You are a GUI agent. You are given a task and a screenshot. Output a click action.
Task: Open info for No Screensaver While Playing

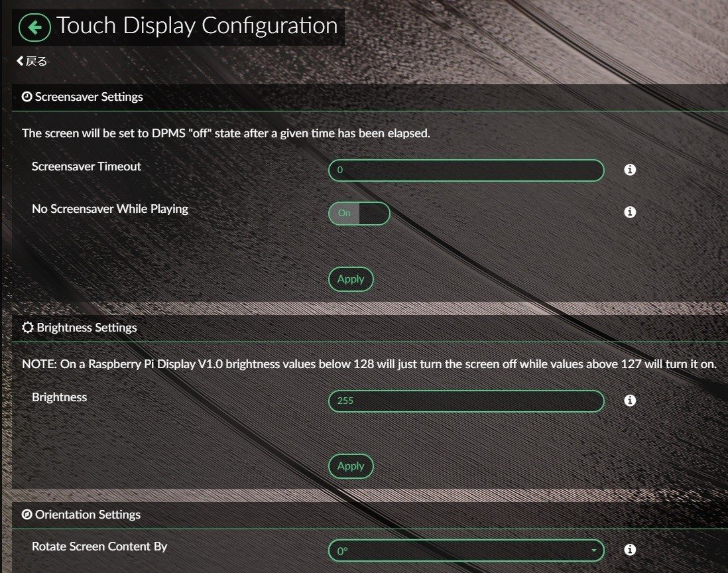(630, 212)
